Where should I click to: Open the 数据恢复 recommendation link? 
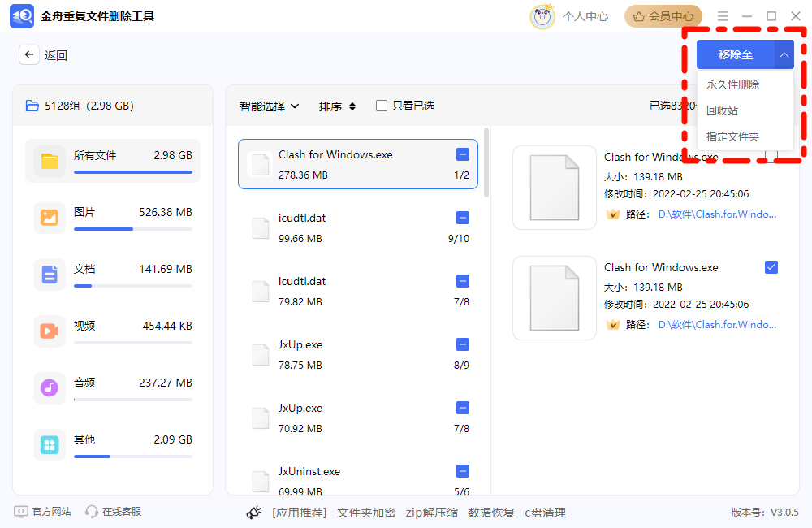point(491,513)
